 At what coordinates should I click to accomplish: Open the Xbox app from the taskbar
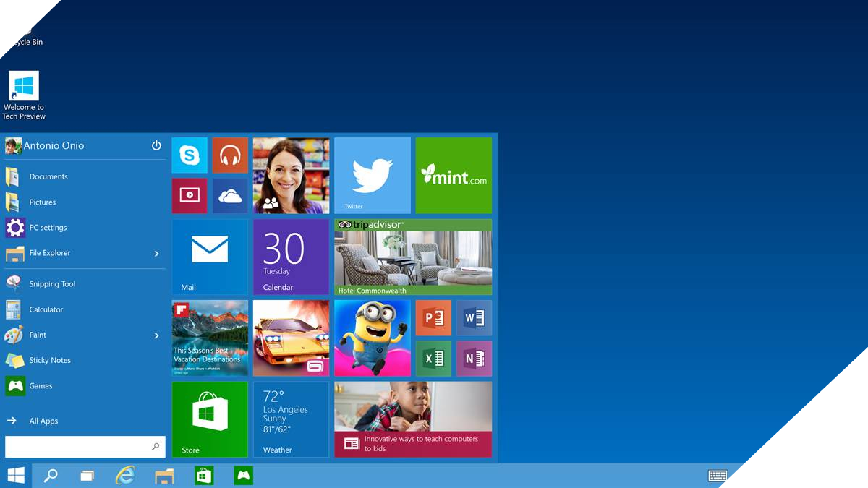point(243,475)
